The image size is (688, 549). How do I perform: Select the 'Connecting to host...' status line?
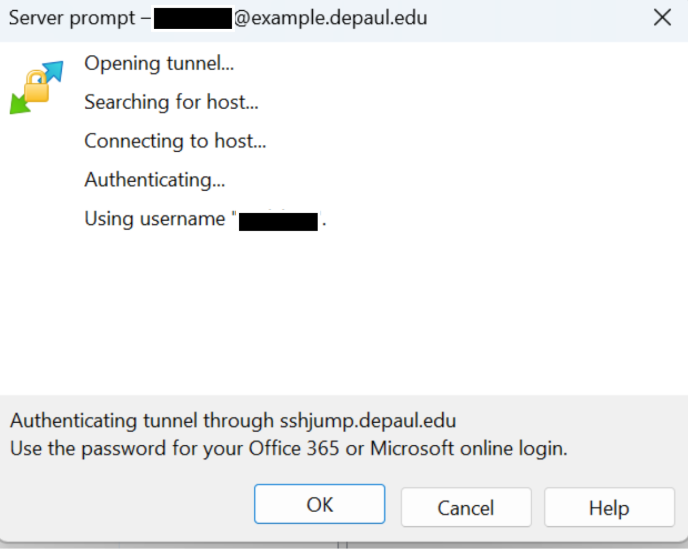coord(175,141)
